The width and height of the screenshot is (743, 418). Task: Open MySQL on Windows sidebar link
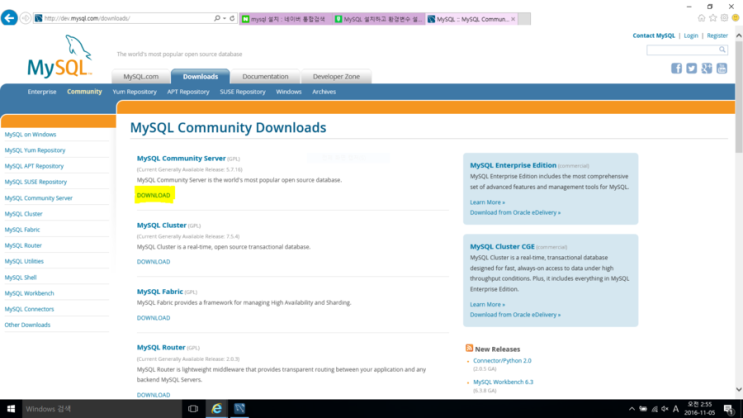tap(30, 134)
